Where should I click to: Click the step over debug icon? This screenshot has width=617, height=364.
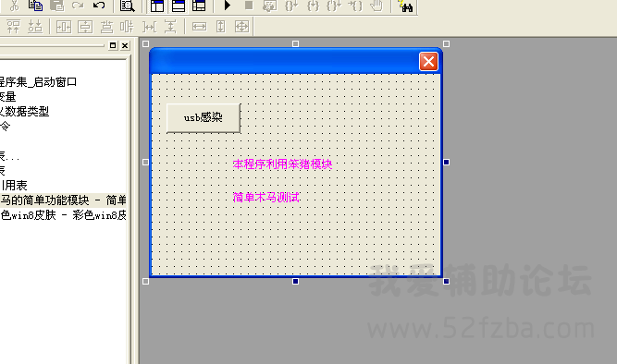point(291,6)
